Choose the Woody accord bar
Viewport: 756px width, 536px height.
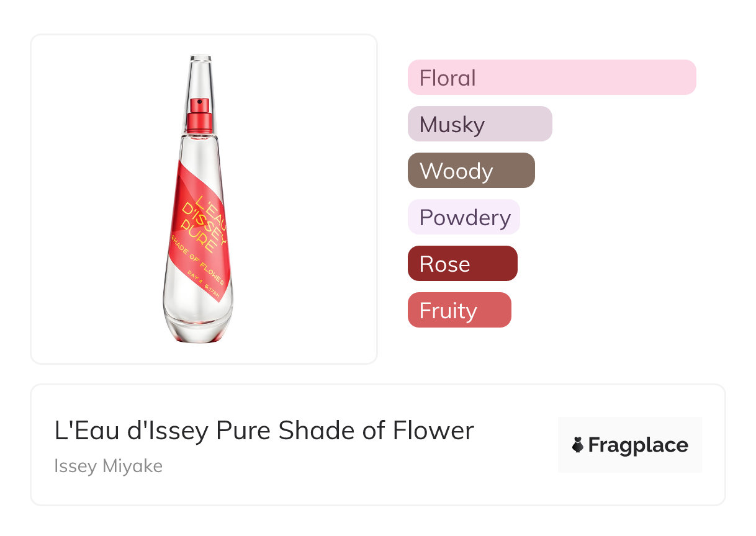pos(470,171)
